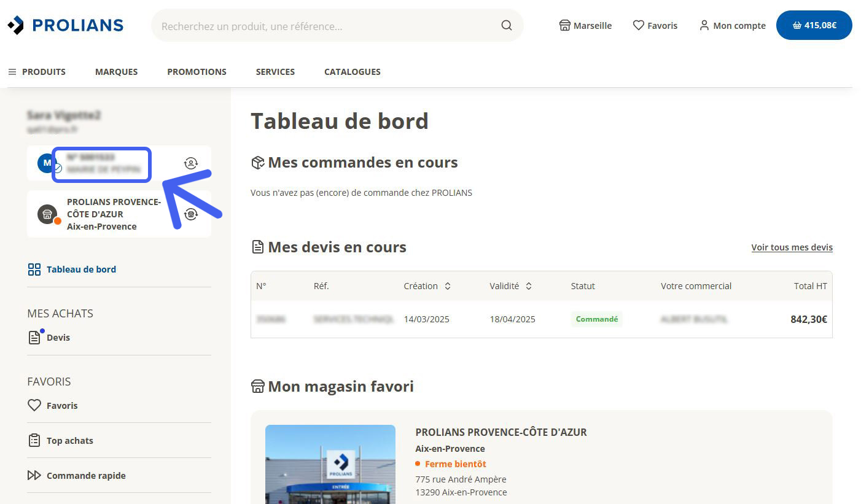Open Commande rapide in the sidebar
Screen dimensions: 861x504
click(x=77, y=476)
